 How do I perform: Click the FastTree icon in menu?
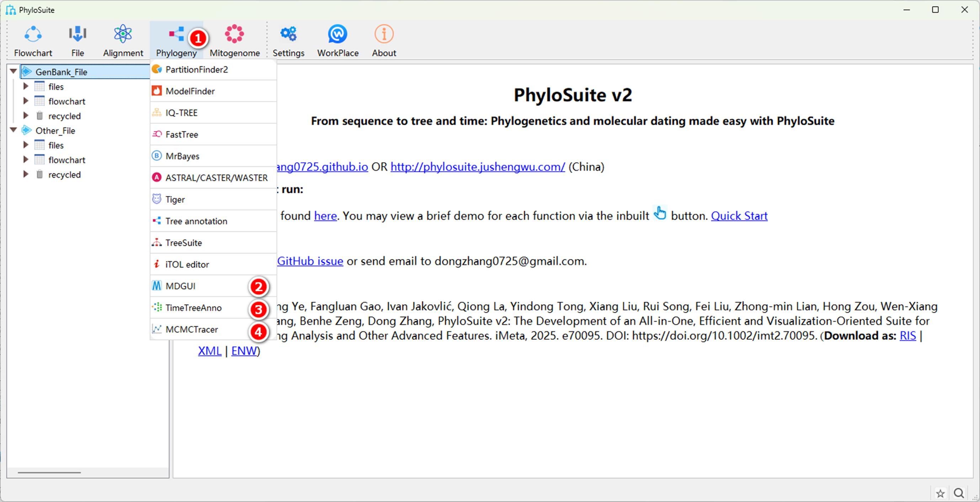click(x=157, y=134)
